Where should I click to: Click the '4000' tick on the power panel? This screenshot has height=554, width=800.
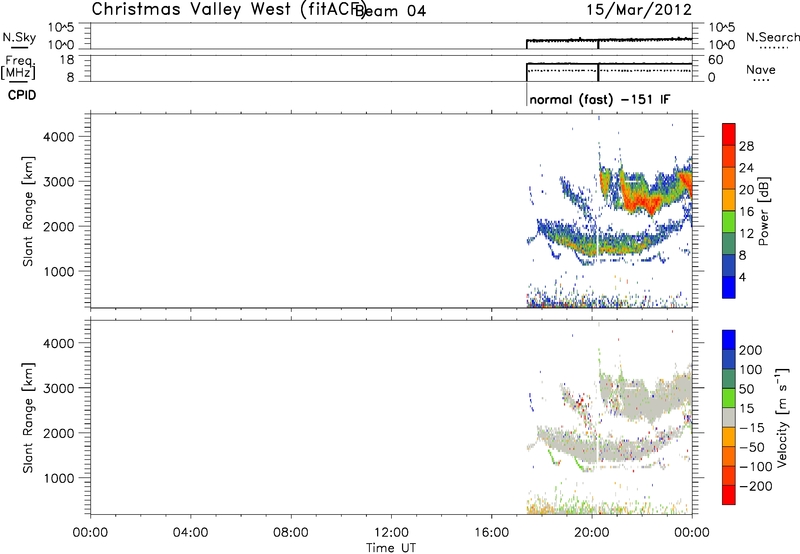coord(59,137)
